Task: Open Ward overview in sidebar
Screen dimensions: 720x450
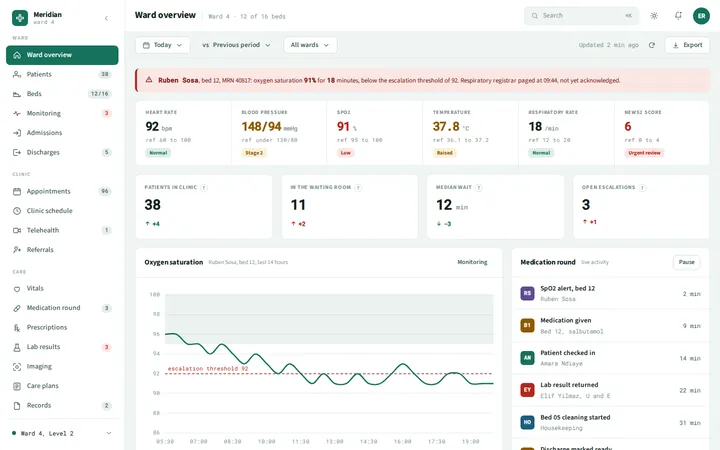Action: [62, 55]
